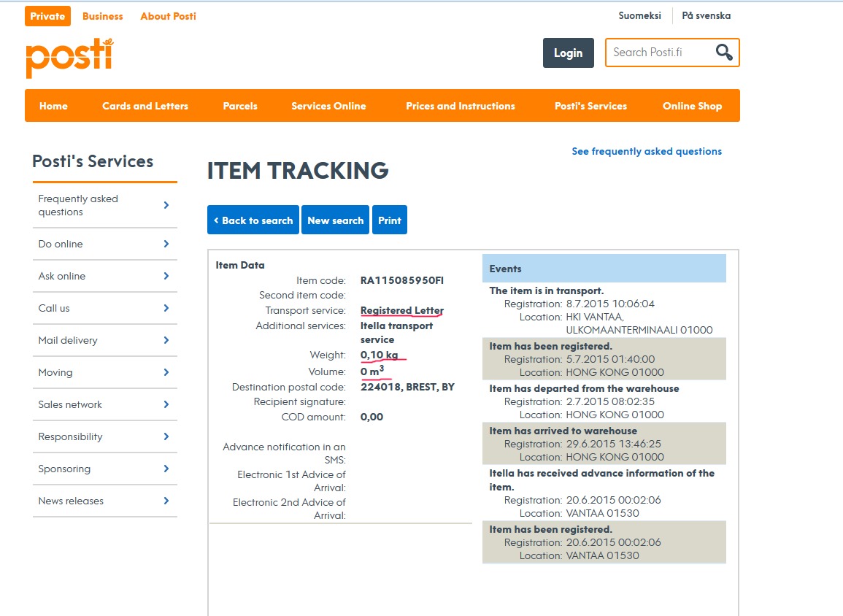The image size is (843, 616).
Task: Click 'Item has departed from the warehouse' event
Action: 584,388
